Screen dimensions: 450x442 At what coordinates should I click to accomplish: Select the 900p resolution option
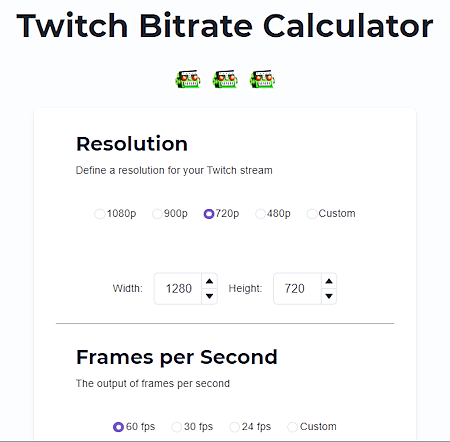tap(157, 214)
